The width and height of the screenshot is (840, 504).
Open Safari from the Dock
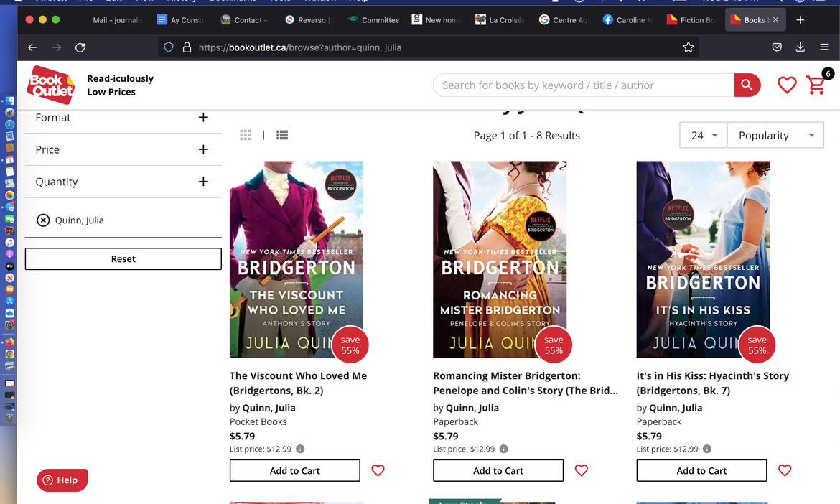click(x=9, y=124)
